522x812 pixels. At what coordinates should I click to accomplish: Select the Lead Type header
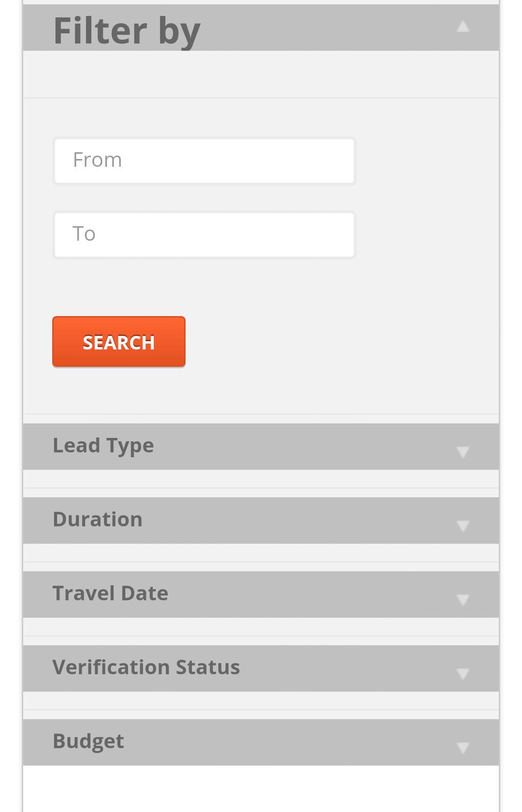104,446
